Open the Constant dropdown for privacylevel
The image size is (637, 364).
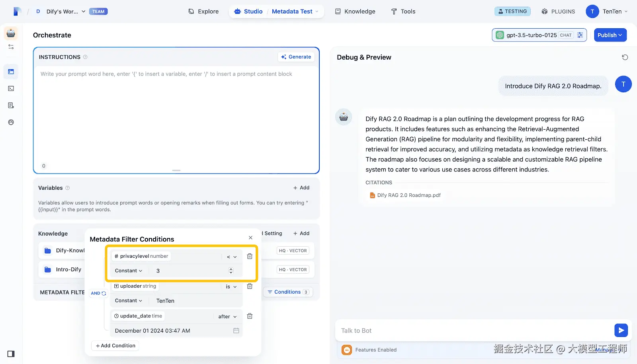pyautogui.click(x=129, y=271)
